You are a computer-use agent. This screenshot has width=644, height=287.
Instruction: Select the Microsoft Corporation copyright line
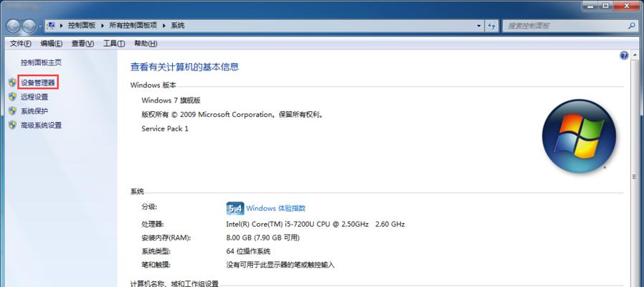pyautogui.click(x=233, y=115)
